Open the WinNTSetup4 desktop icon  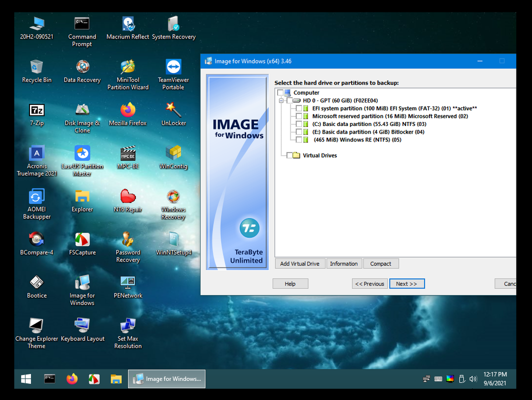[x=173, y=243]
